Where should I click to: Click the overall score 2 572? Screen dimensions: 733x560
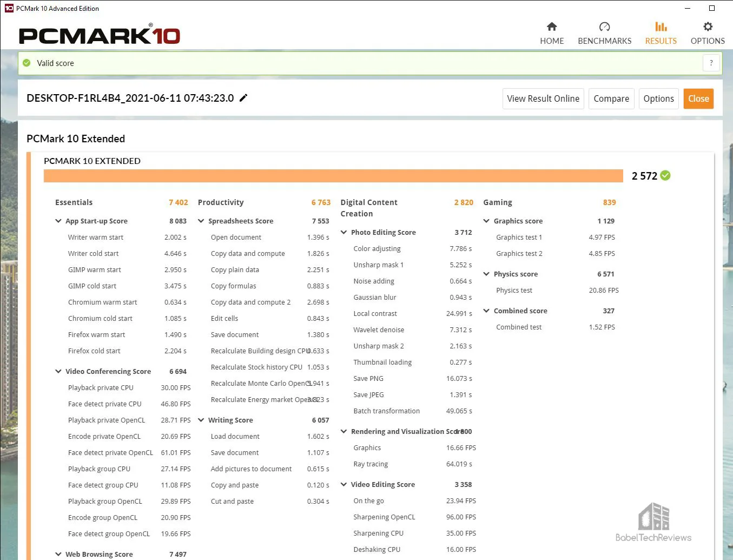pyautogui.click(x=644, y=176)
